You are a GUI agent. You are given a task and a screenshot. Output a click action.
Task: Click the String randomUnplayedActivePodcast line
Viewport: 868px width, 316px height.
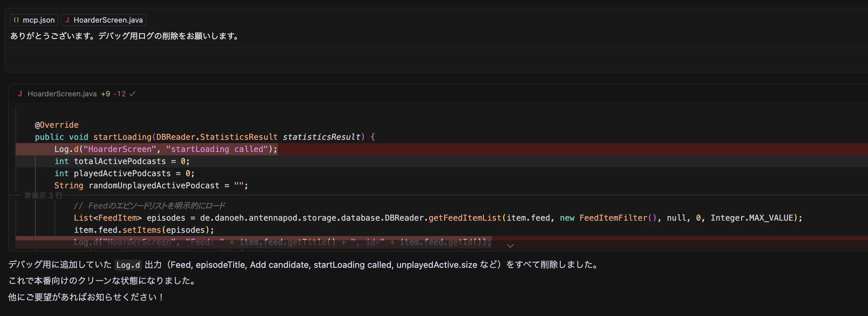pos(151,186)
